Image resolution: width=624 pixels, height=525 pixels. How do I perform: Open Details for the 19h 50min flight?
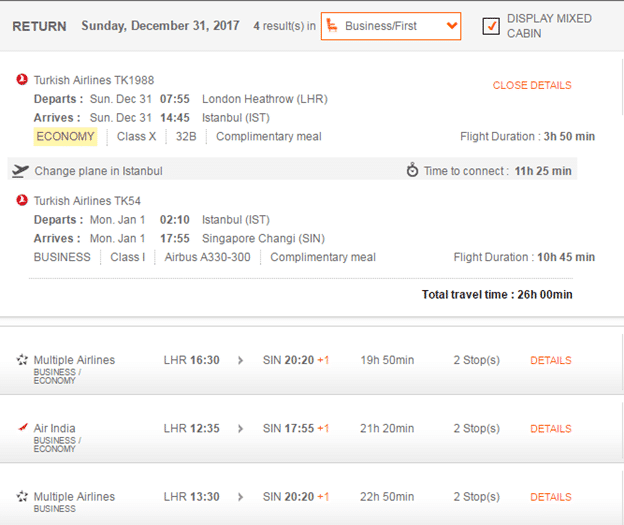(551, 360)
